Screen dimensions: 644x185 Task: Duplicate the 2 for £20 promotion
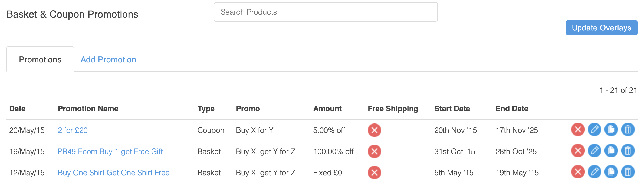[611, 130]
